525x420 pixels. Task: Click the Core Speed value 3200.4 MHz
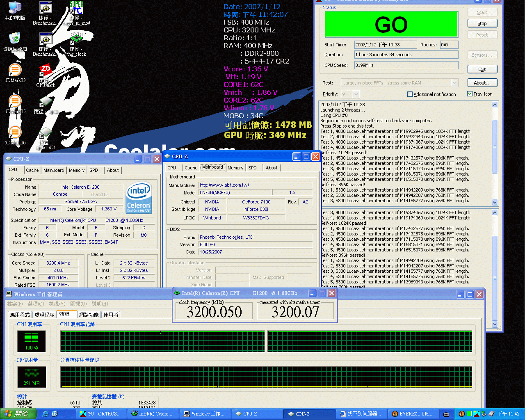coord(58,263)
